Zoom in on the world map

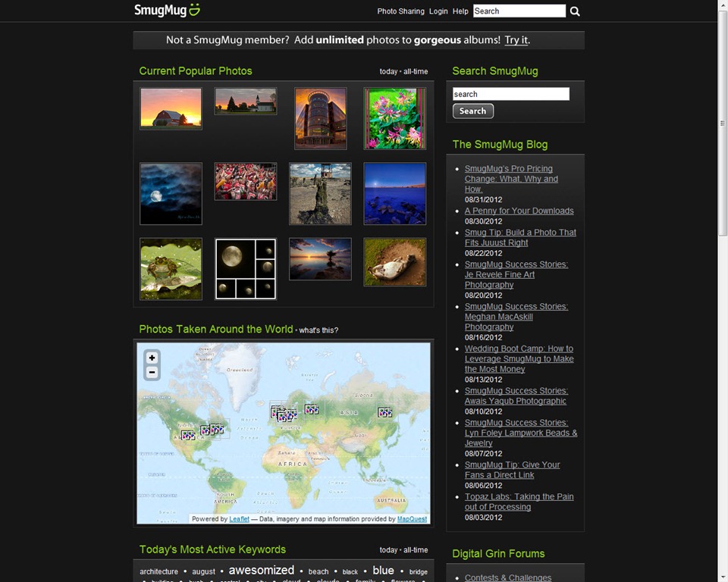[152, 358]
